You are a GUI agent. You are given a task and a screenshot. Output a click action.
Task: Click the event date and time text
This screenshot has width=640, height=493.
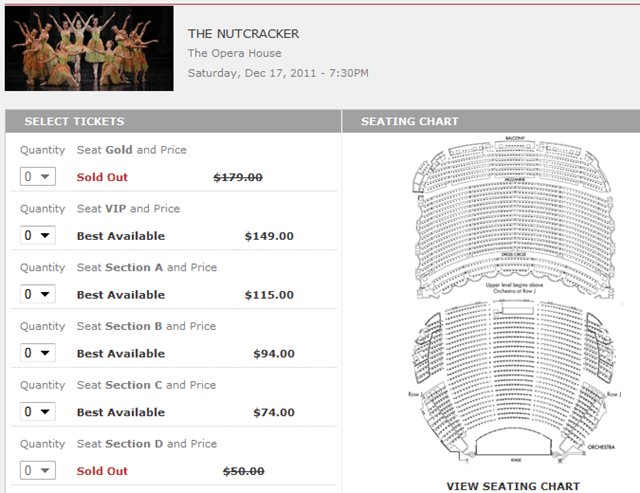[x=278, y=73]
